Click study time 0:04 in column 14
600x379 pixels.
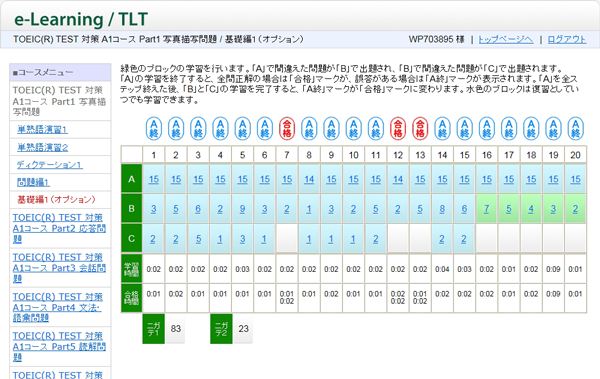442,269
